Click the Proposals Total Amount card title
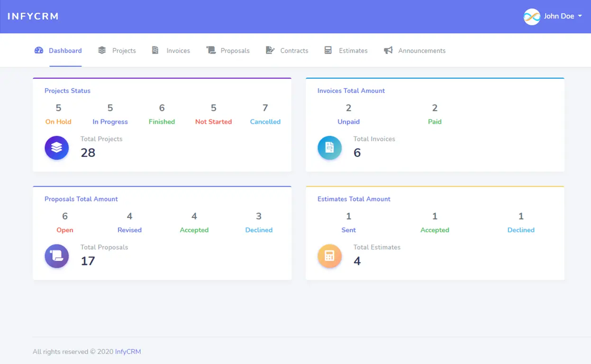This screenshot has height=364, width=591. (x=81, y=199)
